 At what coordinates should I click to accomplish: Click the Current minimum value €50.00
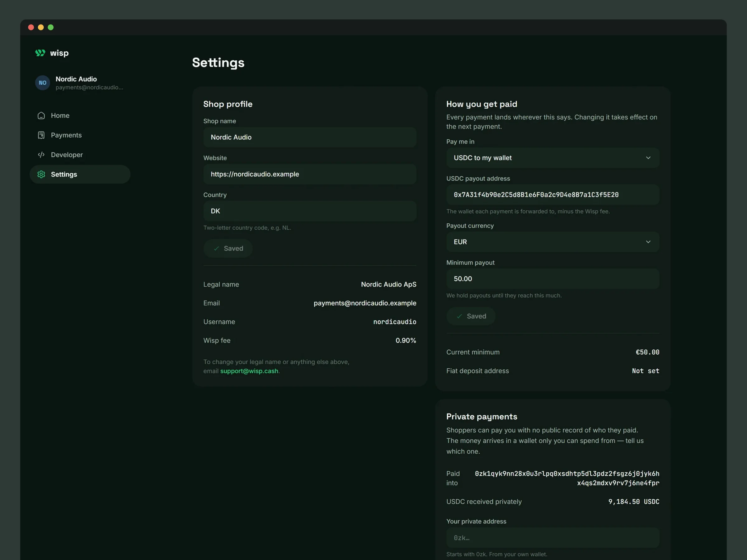click(x=647, y=352)
